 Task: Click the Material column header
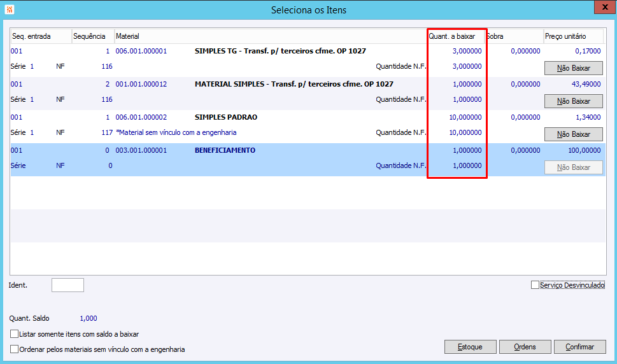(x=271, y=36)
